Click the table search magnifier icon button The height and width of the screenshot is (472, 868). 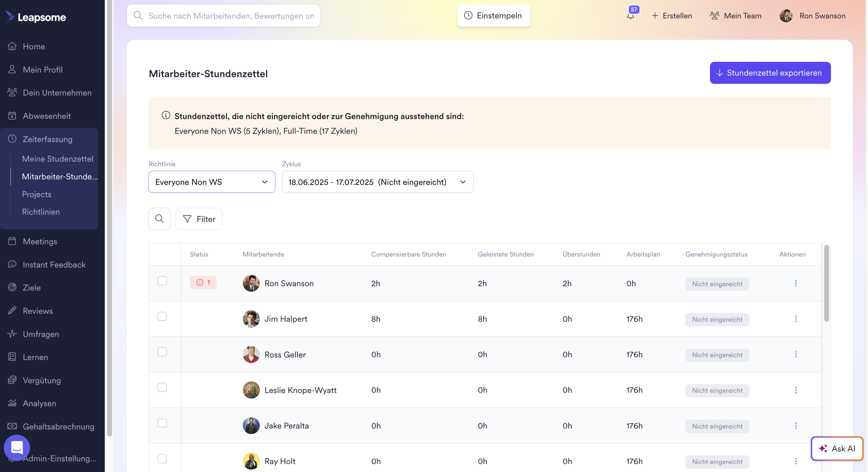(159, 219)
